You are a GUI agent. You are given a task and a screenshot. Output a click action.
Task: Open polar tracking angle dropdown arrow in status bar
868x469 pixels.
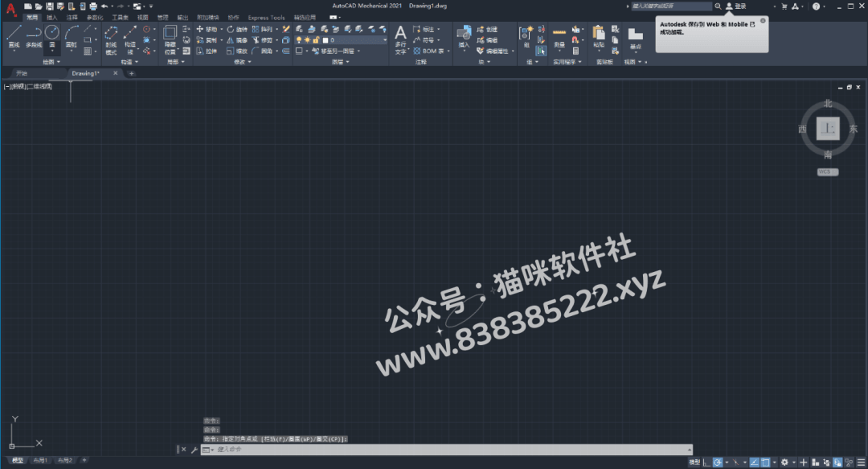tap(727, 463)
